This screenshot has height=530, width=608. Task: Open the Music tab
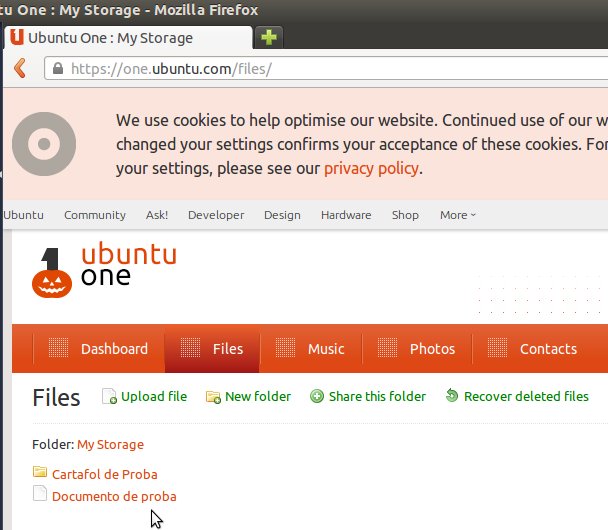click(x=311, y=349)
